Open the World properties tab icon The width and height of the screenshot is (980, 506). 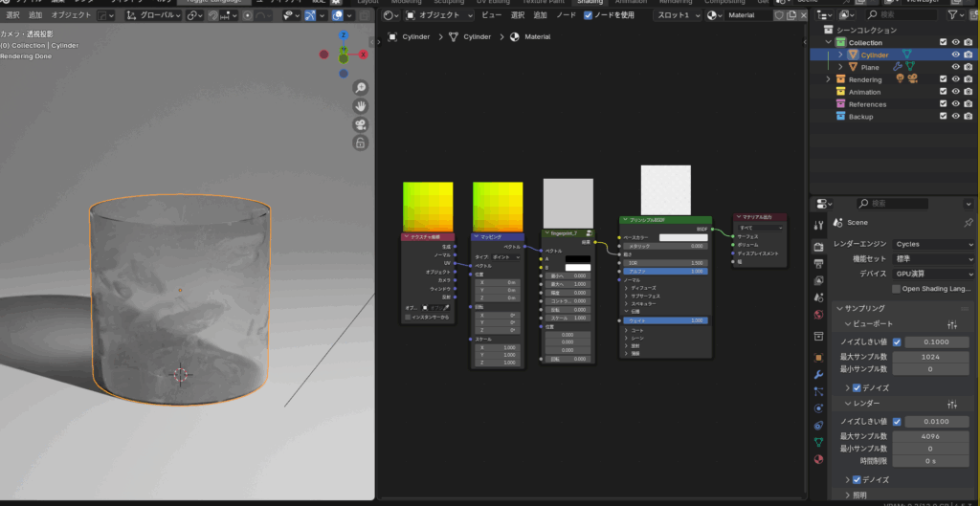tap(818, 314)
